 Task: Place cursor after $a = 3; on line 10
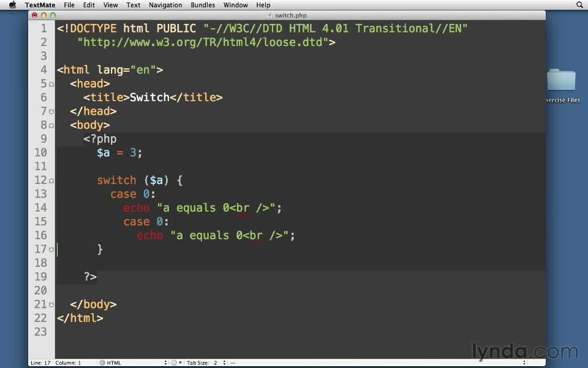click(x=143, y=153)
